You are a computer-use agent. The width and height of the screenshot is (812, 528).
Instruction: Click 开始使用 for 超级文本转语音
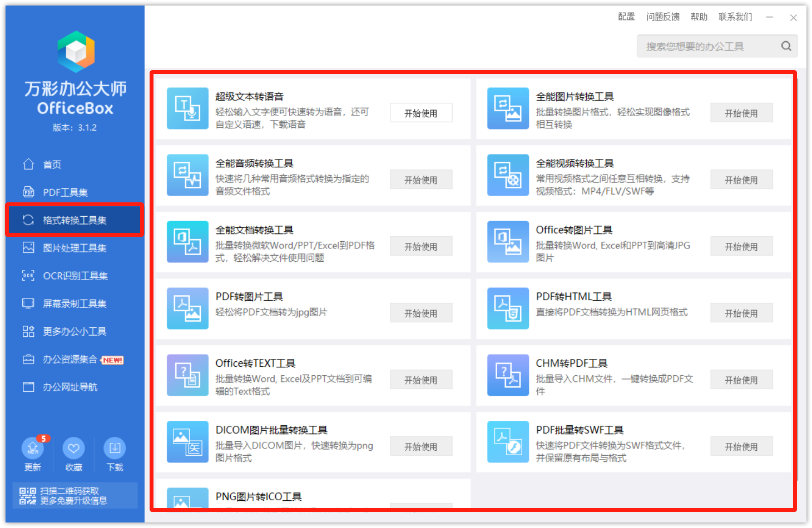click(x=421, y=113)
